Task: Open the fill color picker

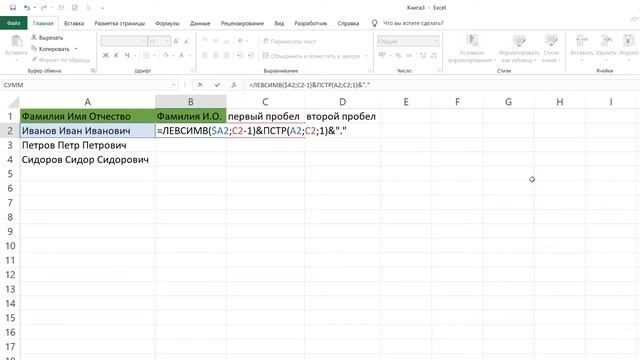Action: [x=166, y=55]
